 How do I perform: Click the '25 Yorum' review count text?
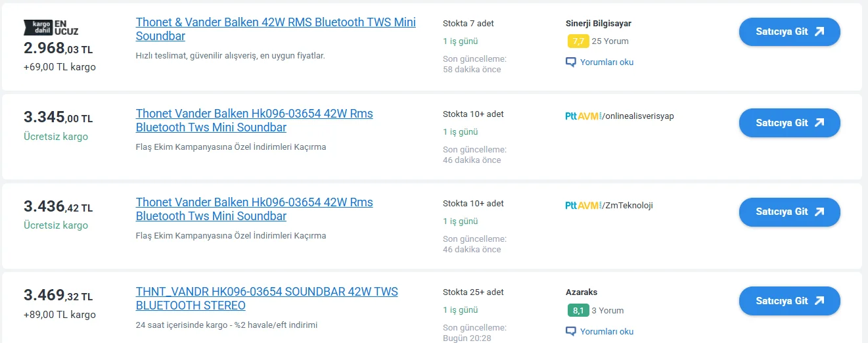610,41
